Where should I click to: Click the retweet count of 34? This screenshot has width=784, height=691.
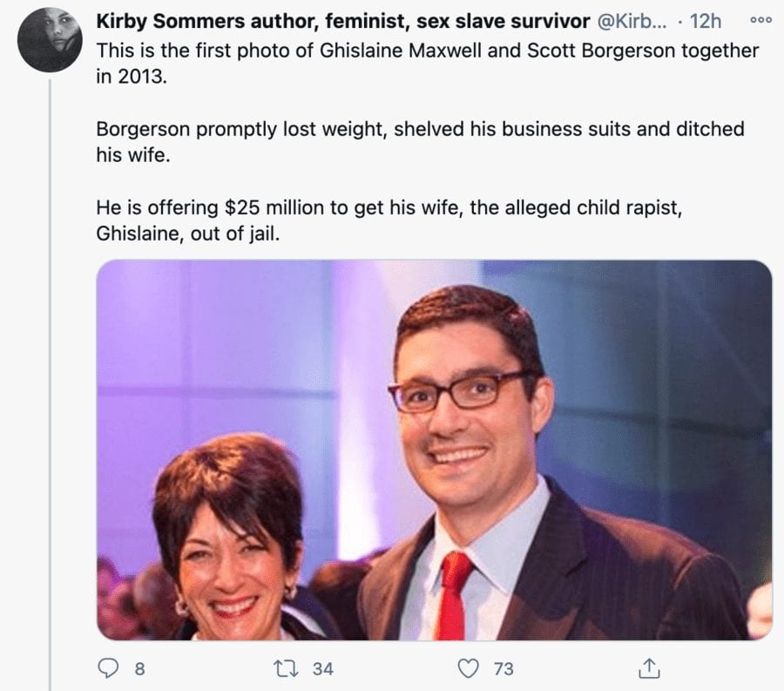click(x=323, y=669)
